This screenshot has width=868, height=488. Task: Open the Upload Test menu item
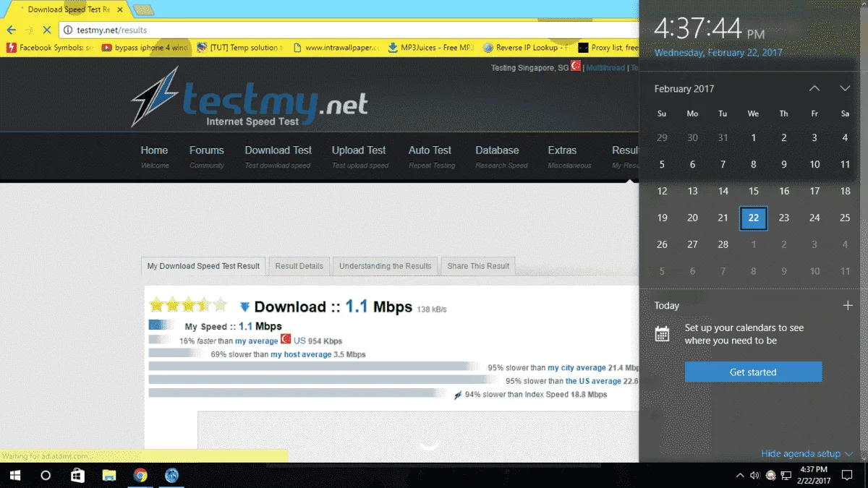(359, 155)
